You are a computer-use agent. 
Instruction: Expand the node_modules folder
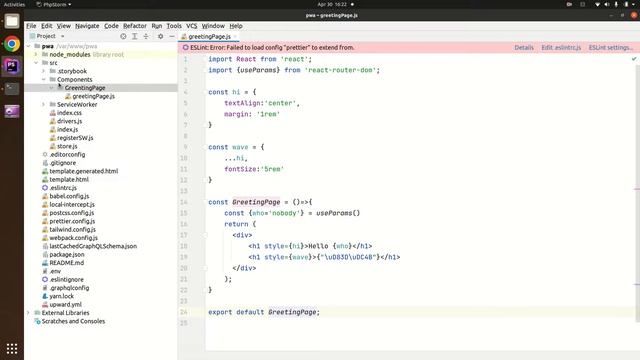36,54
